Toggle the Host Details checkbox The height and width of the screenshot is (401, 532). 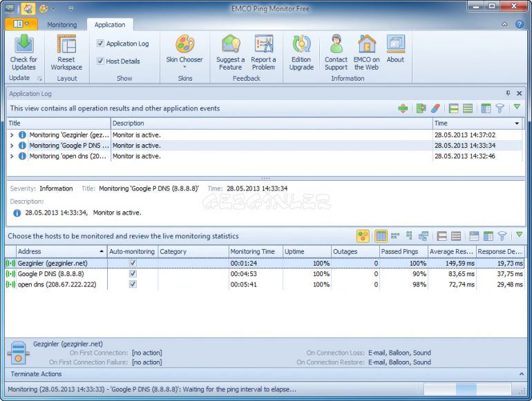tap(100, 61)
